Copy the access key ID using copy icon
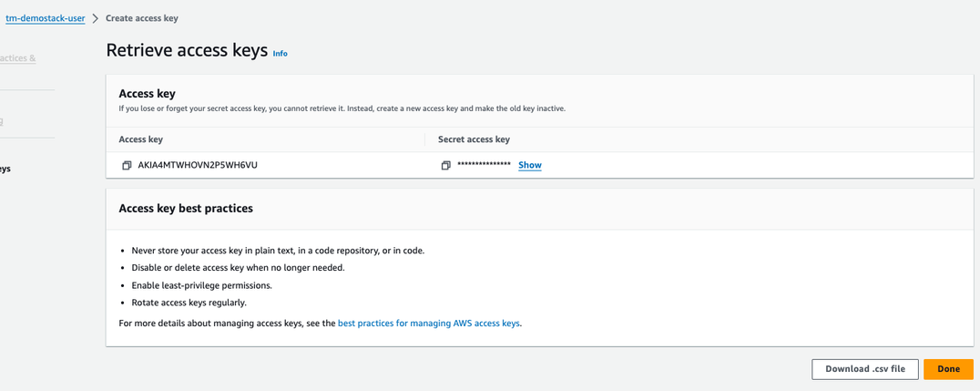The height and width of the screenshot is (391, 980). tap(127, 166)
